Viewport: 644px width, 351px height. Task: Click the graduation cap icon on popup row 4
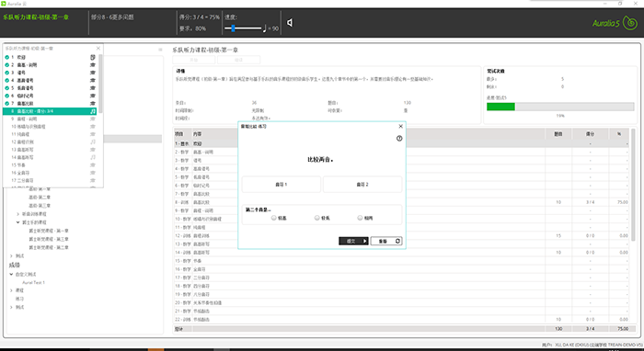point(93,80)
